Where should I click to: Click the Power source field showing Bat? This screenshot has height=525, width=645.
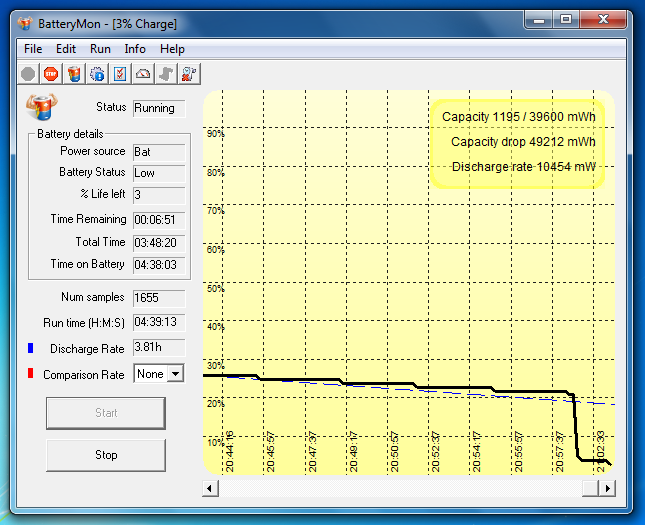(x=159, y=152)
